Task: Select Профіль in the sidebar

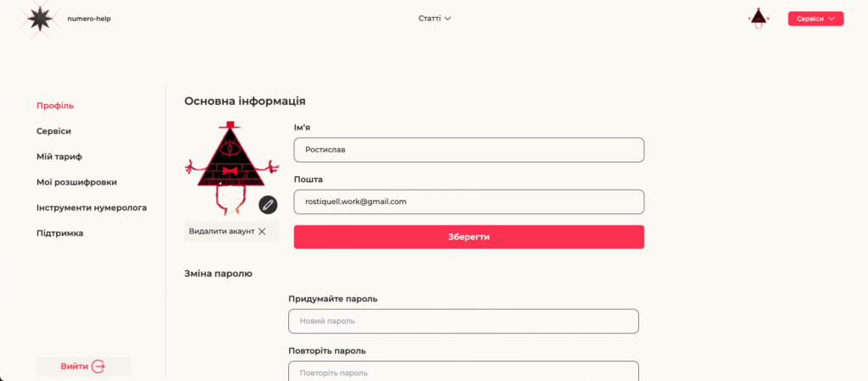Action: point(55,106)
